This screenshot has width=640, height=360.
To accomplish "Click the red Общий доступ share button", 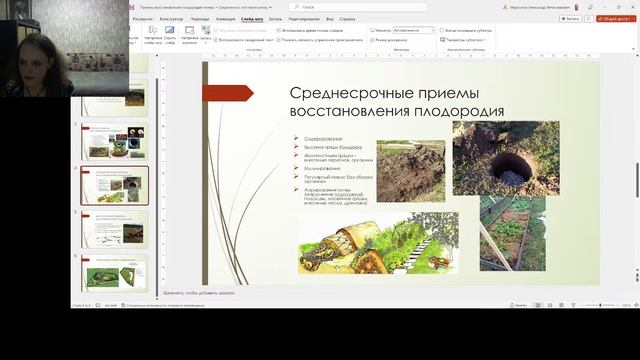I will tap(616, 19).
